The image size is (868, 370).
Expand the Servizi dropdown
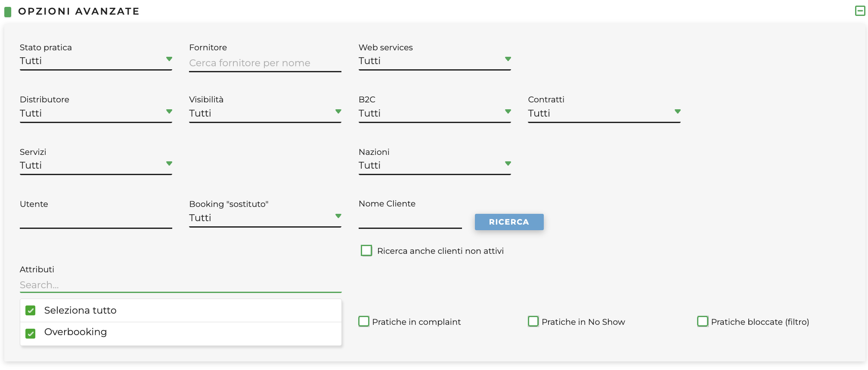(96, 166)
